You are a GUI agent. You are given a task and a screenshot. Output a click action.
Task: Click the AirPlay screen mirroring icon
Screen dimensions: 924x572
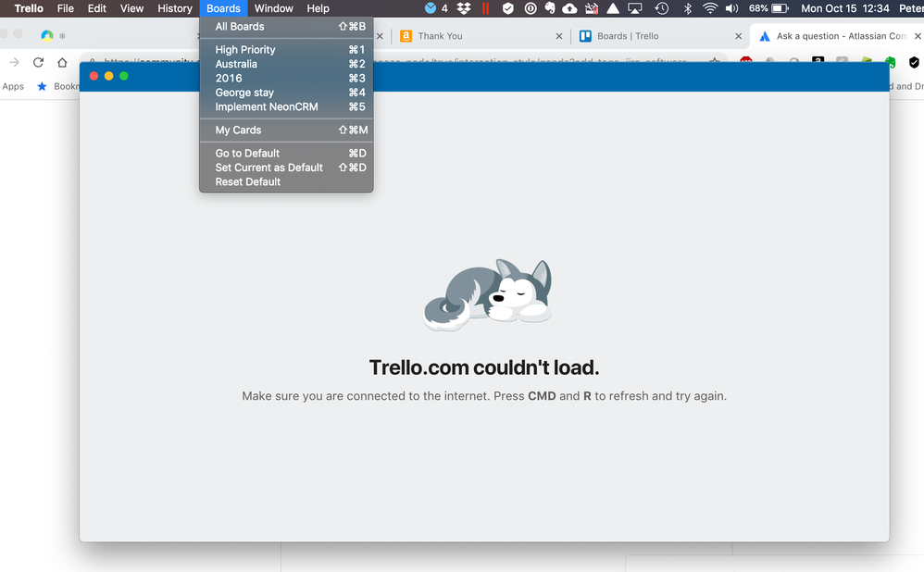coord(634,8)
